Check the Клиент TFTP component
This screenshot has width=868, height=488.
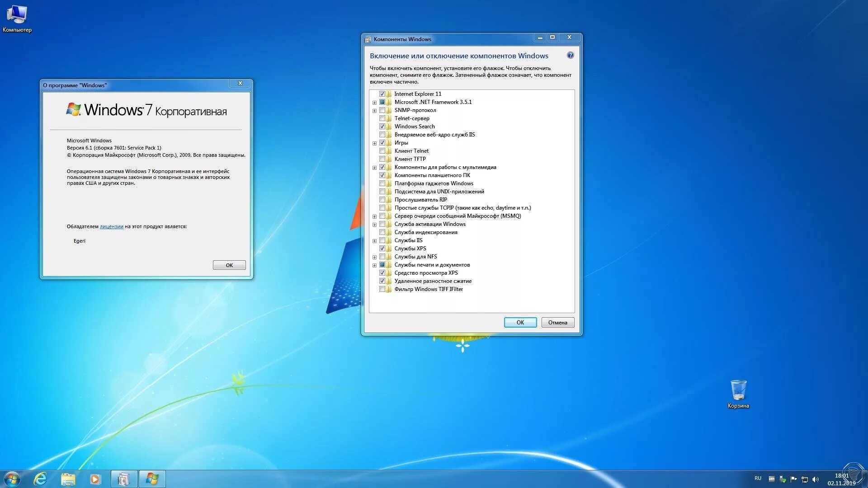(x=382, y=159)
